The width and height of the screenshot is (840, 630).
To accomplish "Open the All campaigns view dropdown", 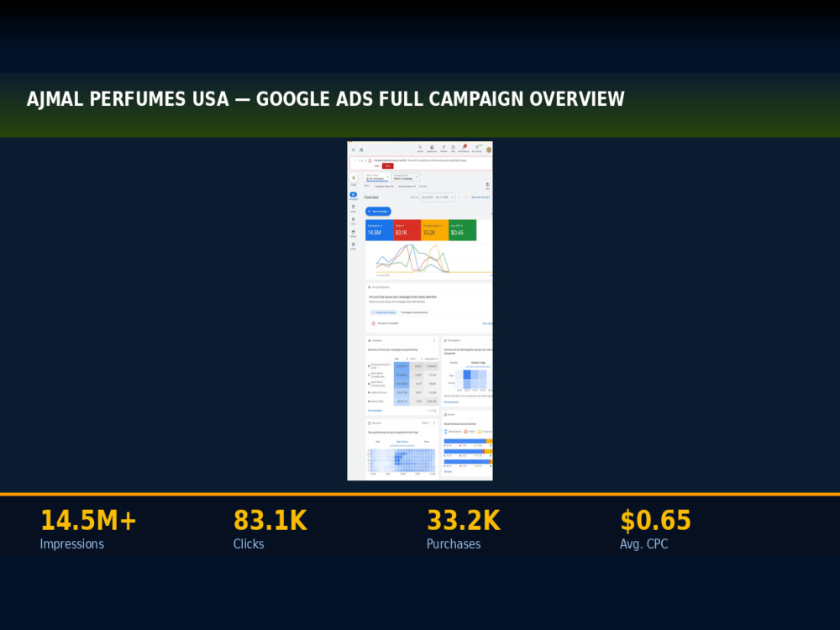I will (x=377, y=177).
